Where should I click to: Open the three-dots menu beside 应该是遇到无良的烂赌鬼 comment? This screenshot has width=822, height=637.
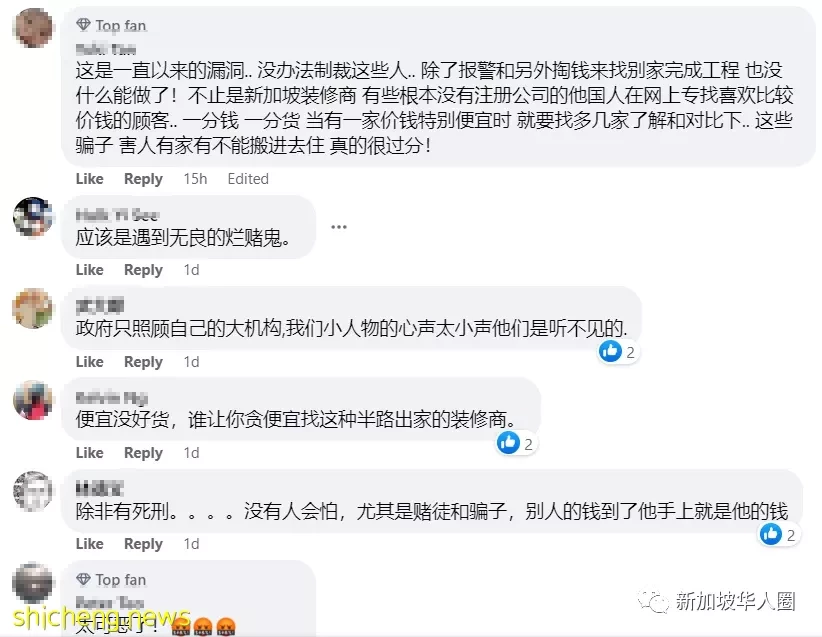pos(339,227)
